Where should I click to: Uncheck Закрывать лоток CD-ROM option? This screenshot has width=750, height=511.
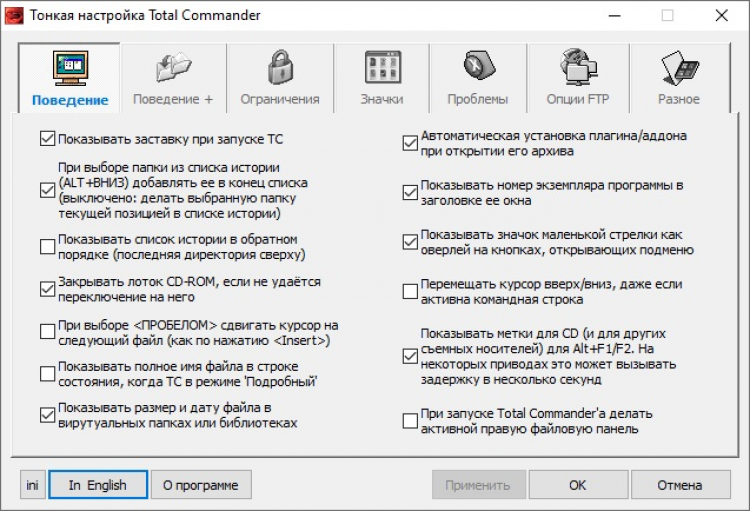click(47, 290)
